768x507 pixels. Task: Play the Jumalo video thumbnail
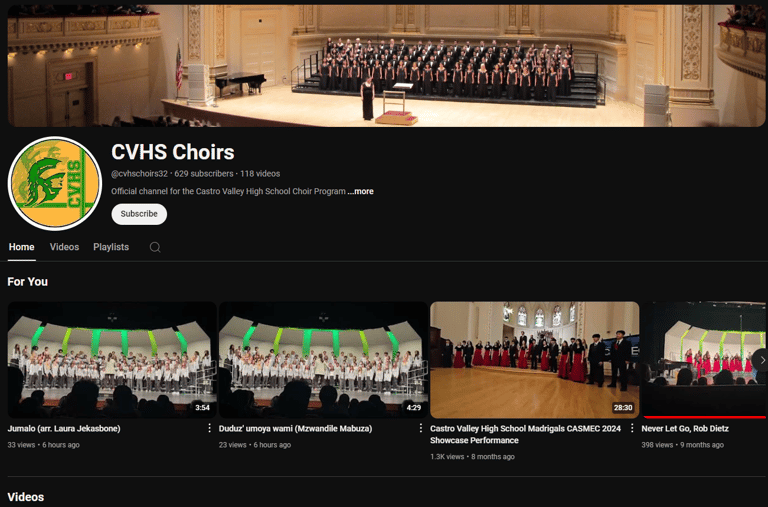(x=112, y=360)
